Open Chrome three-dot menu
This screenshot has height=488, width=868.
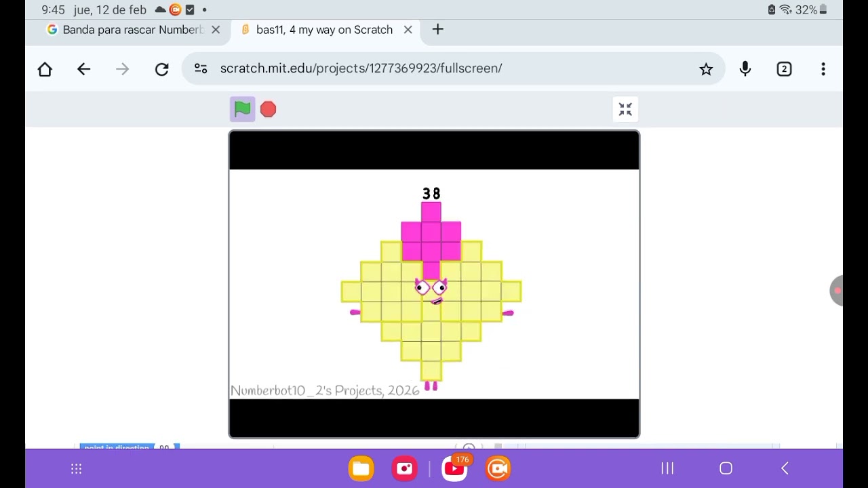(823, 69)
